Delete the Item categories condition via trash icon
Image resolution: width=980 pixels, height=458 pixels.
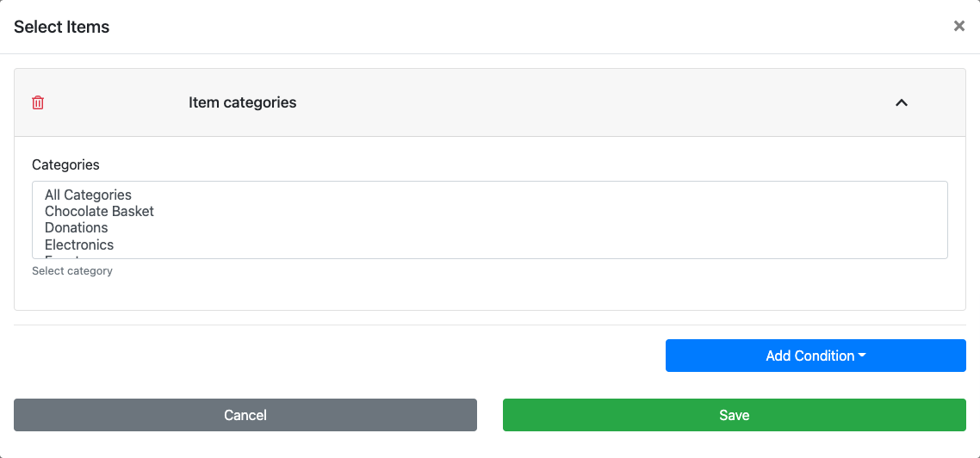(x=38, y=102)
